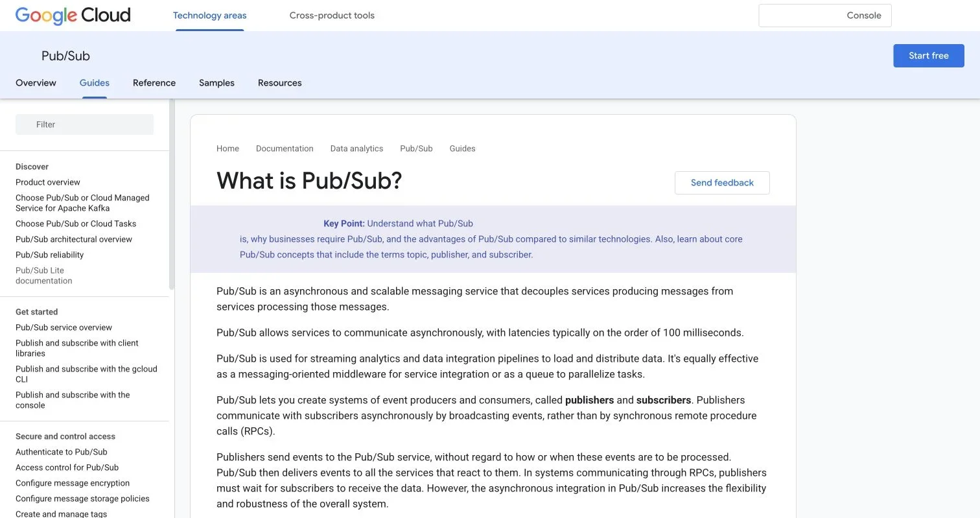Click the Google Cloud logo

point(73,15)
